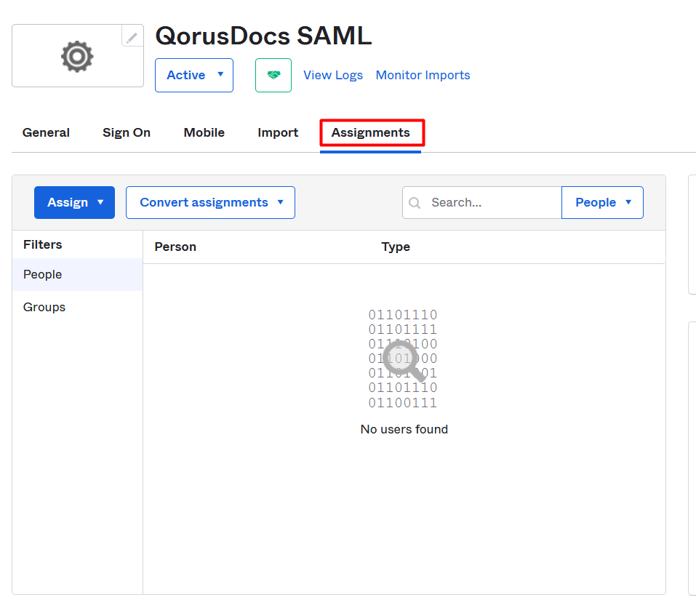Click the Type column header

tap(396, 247)
